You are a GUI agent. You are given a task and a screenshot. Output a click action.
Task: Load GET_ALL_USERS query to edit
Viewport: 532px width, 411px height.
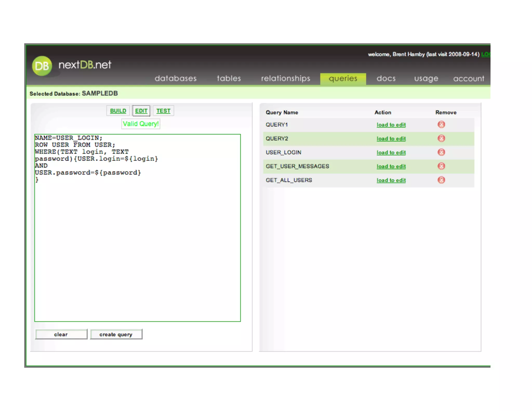tap(391, 180)
